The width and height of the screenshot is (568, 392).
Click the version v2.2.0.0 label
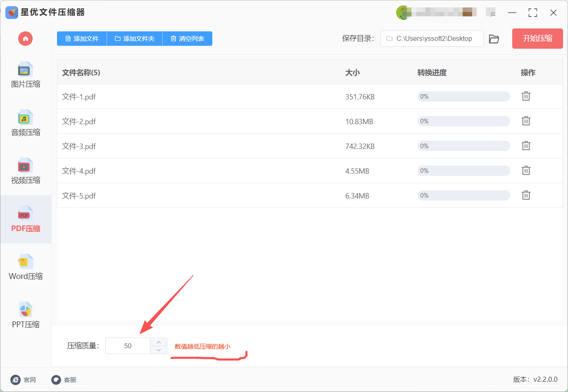click(x=535, y=380)
